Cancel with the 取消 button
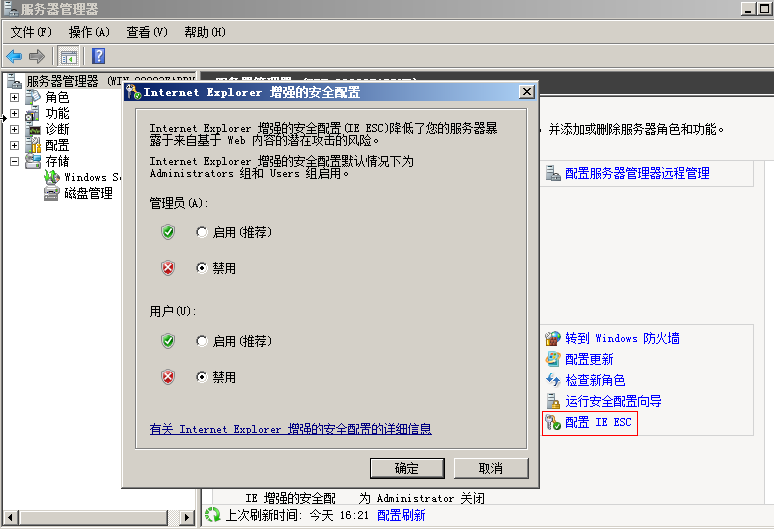The width and height of the screenshot is (774, 529). click(x=491, y=468)
